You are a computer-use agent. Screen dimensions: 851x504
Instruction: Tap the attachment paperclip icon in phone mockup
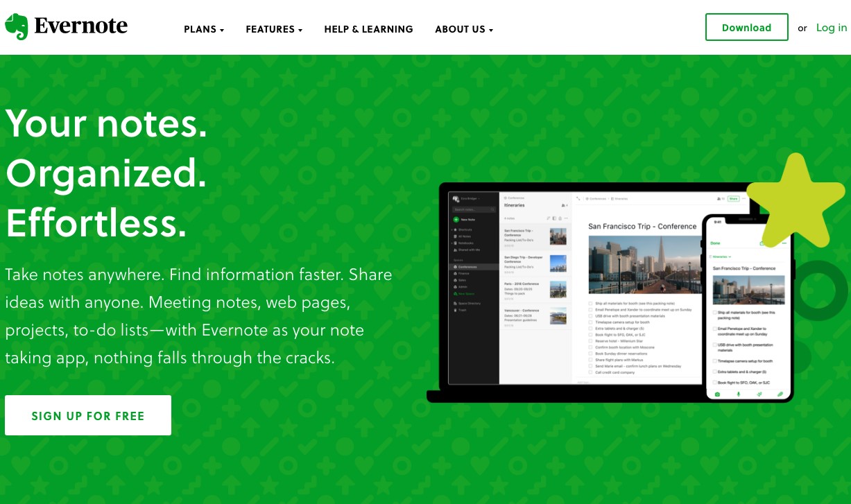click(x=780, y=394)
